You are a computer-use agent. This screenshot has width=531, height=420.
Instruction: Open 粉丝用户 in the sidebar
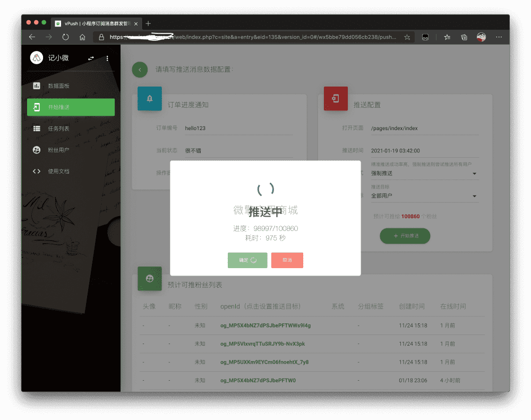point(71,150)
